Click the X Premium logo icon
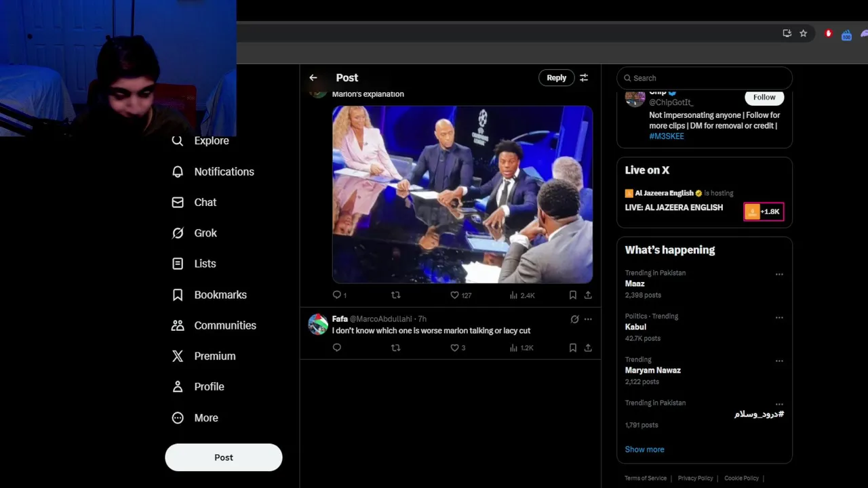Viewport: 868px width, 488px height. tap(178, 356)
